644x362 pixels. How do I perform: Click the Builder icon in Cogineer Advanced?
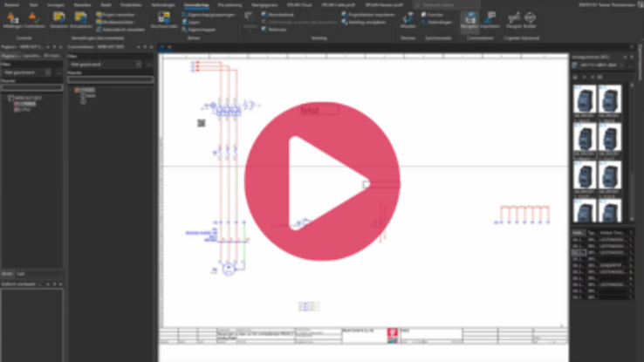click(x=530, y=20)
